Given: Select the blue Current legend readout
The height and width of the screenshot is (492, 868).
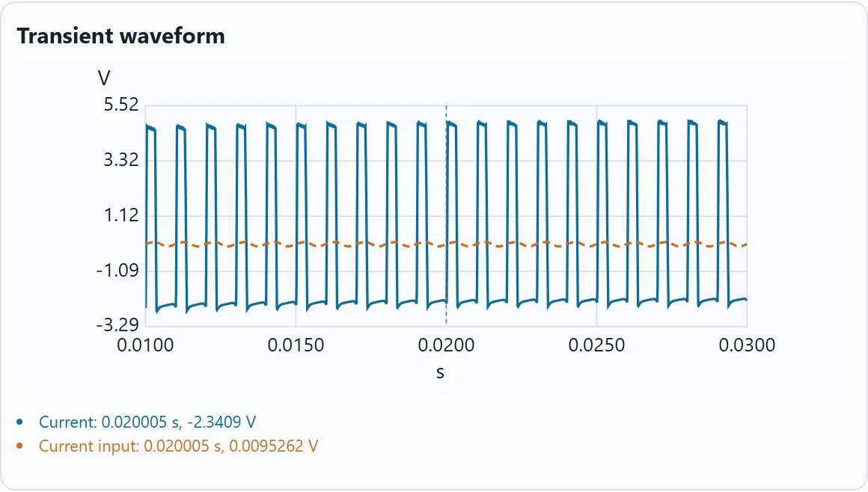Looking at the screenshot, I should pyautogui.click(x=147, y=422).
